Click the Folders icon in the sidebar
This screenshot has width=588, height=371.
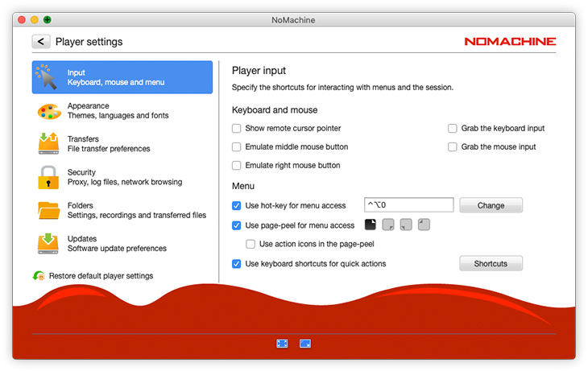(49, 211)
